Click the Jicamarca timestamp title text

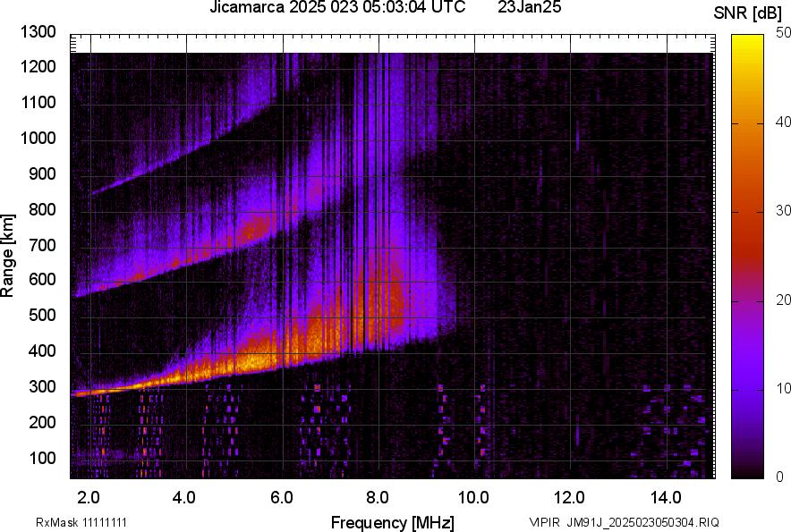coord(337,8)
